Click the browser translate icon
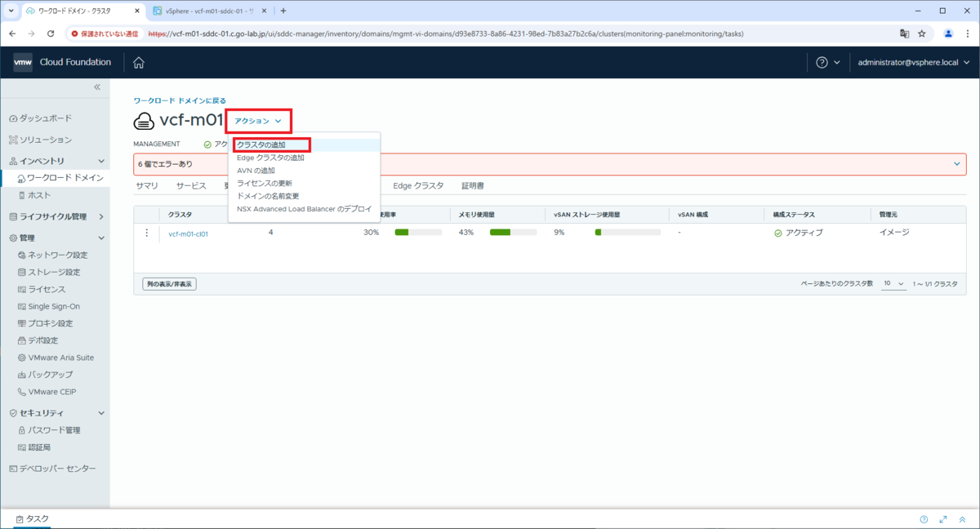The image size is (980, 529). (x=904, y=33)
